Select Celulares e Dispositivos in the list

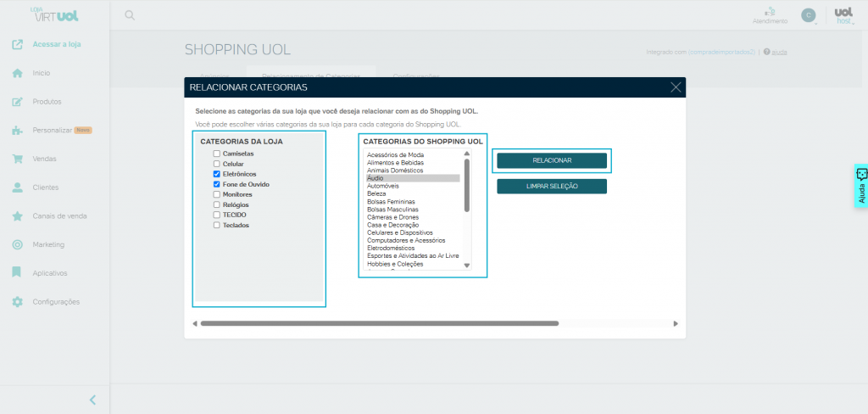pos(413,232)
